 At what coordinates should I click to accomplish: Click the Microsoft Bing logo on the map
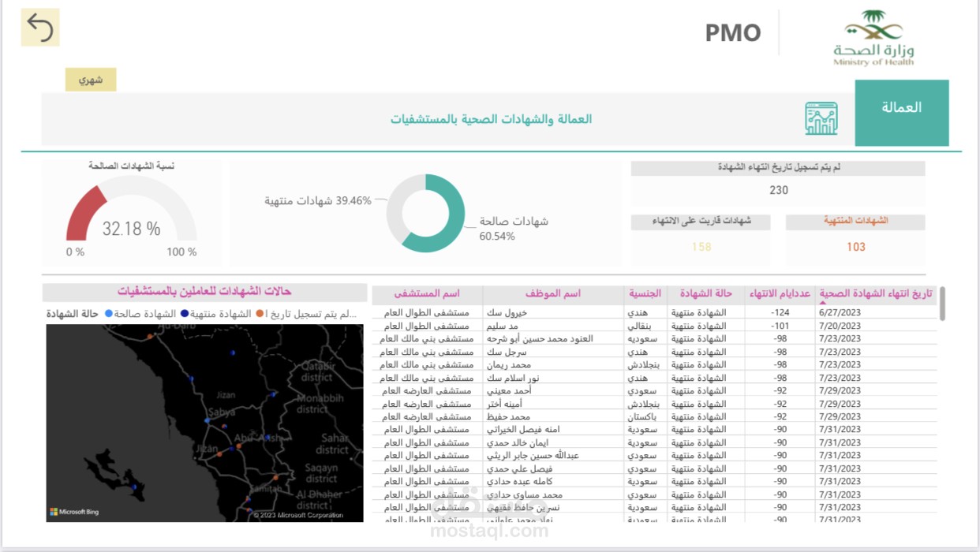(75, 512)
